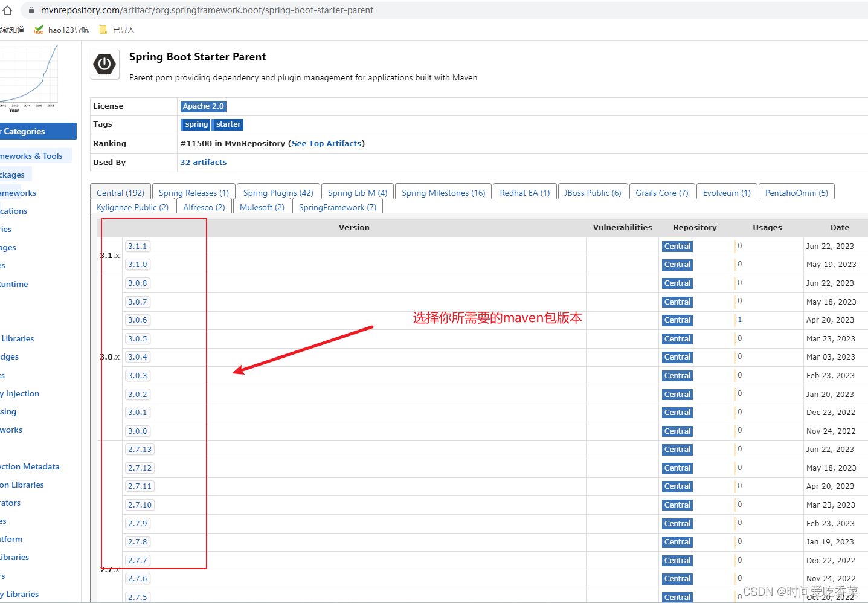Select version 3.0.1
868x603 pixels.
pos(138,413)
